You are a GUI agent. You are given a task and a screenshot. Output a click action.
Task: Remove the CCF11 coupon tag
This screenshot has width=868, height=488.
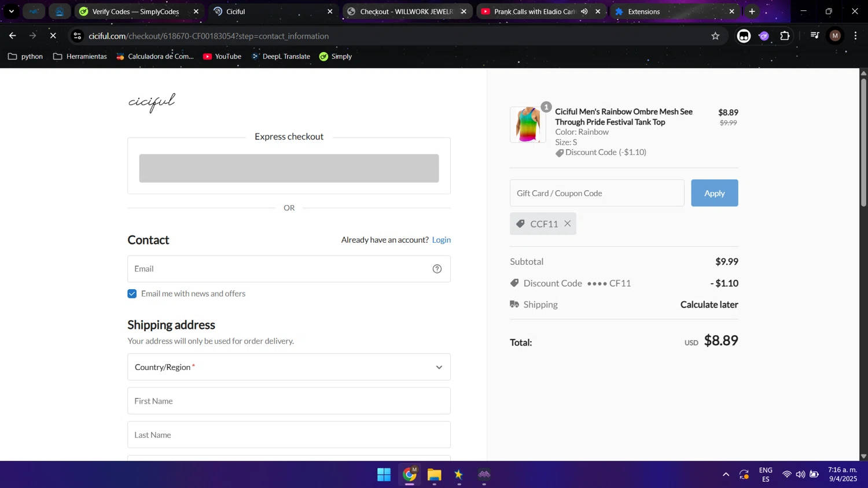pos(568,224)
